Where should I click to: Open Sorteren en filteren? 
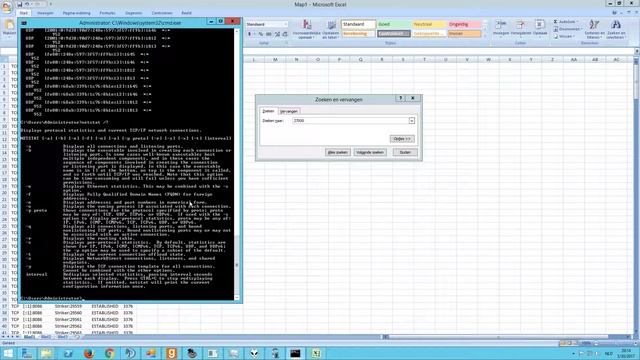pyautogui.click(x=594, y=29)
